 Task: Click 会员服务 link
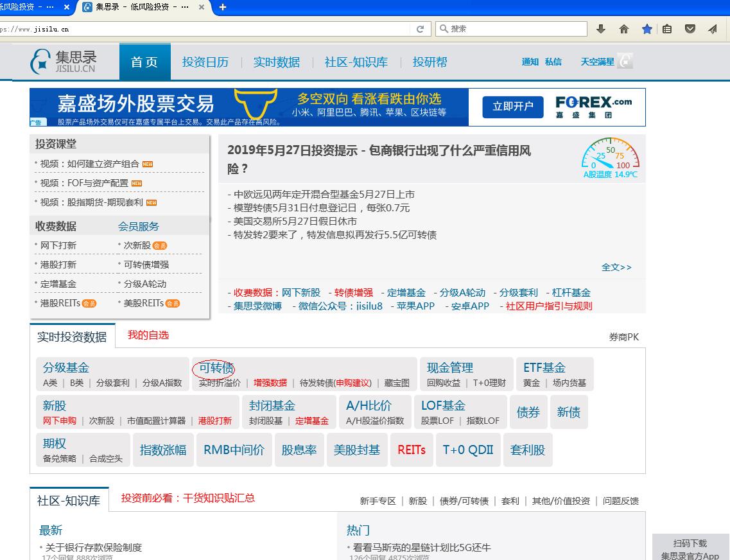(138, 226)
